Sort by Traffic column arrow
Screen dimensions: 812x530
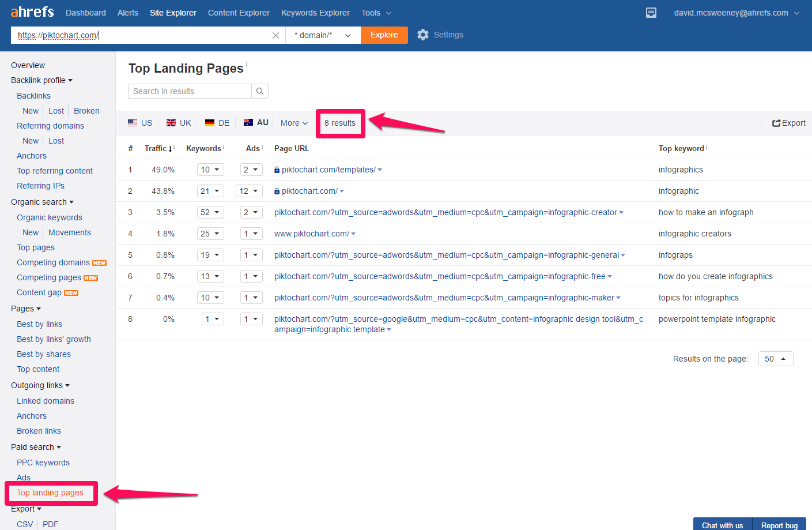click(171, 149)
